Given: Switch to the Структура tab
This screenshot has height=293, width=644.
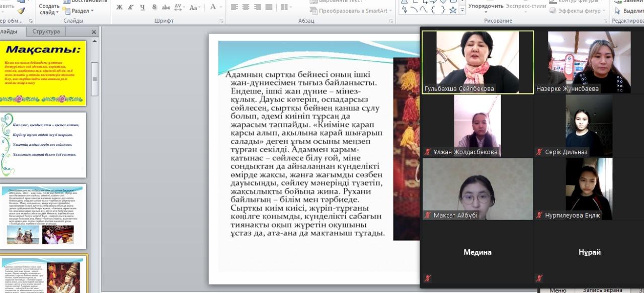Looking at the screenshot, I should (x=46, y=32).
